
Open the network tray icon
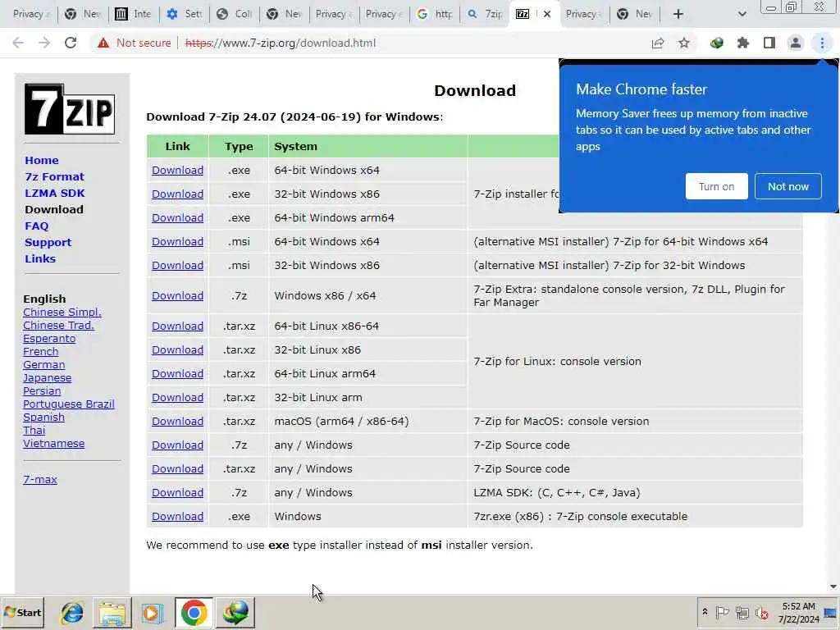coord(742,612)
